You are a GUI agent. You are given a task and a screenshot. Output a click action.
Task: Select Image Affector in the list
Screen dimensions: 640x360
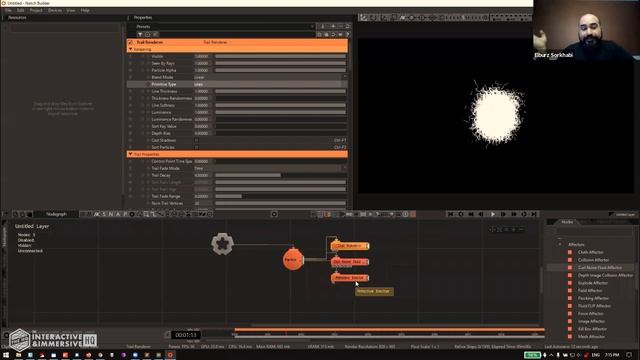[591, 321]
